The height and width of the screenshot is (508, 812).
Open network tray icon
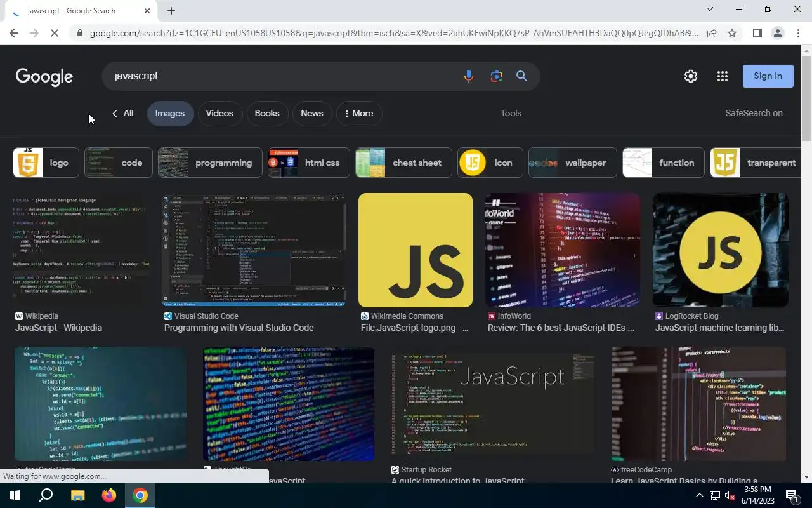click(x=715, y=495)
